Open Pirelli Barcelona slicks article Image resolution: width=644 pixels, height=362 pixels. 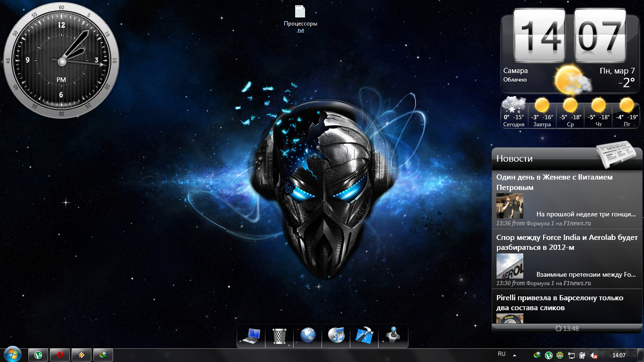(560, 303)
